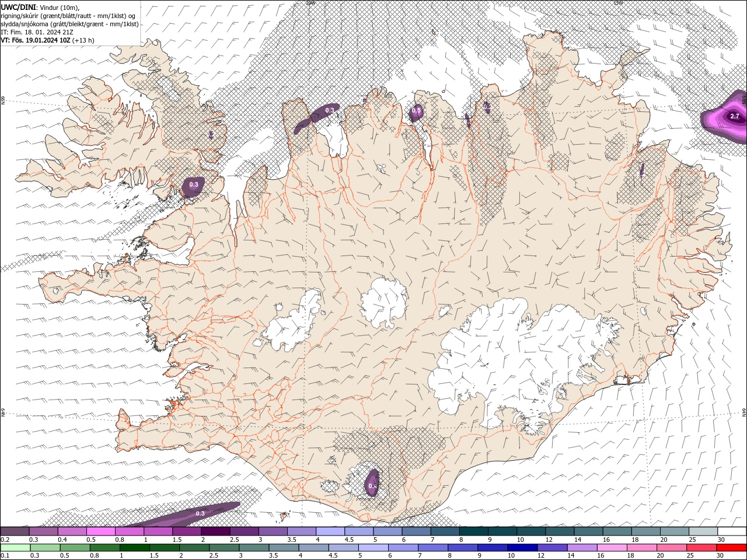Pick the bottom-row legend swatch starting at 2.5
The image size is (747, 560).
[224, 548]
